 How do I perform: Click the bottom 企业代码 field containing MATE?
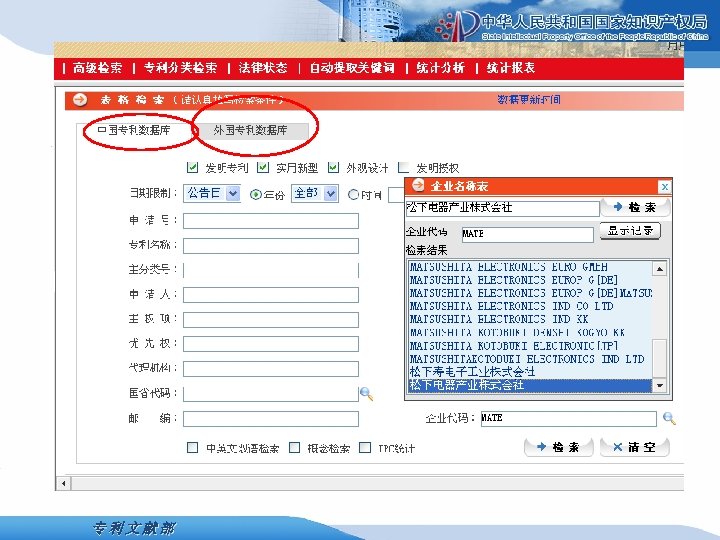(569, 418)
